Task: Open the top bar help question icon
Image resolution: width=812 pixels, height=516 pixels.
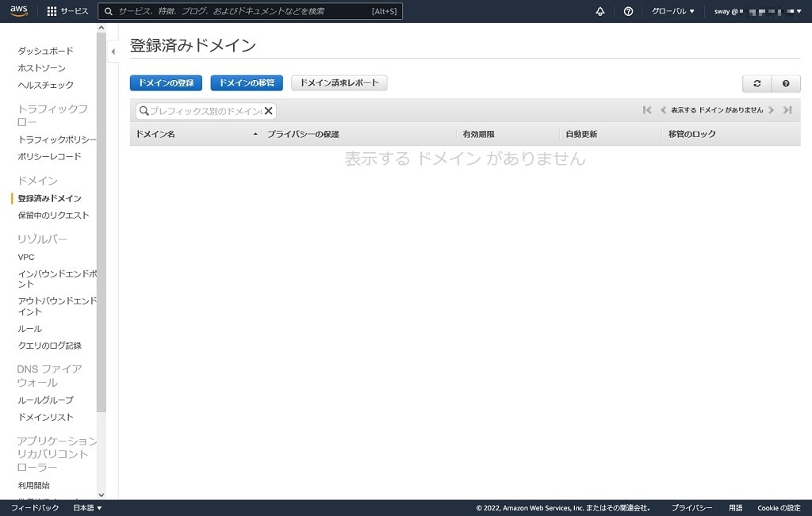Action: point(628,11)
